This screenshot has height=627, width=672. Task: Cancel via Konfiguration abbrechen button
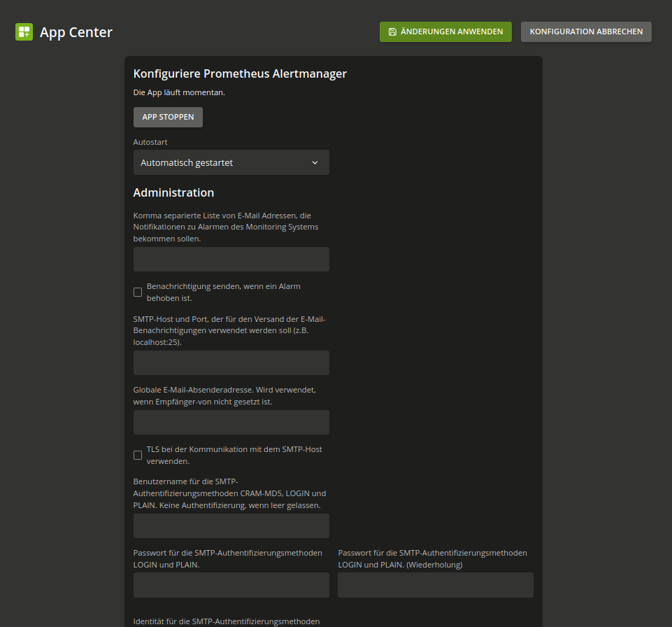586,31
